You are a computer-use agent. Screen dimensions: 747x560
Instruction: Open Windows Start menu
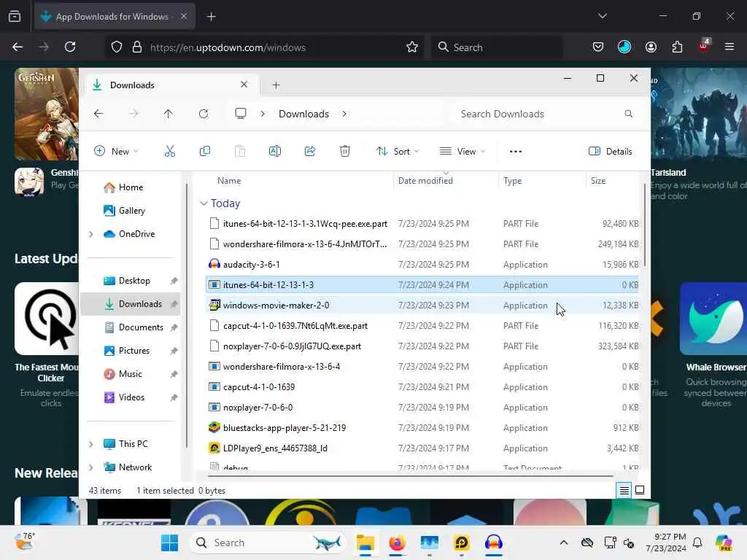coord(169,542)
